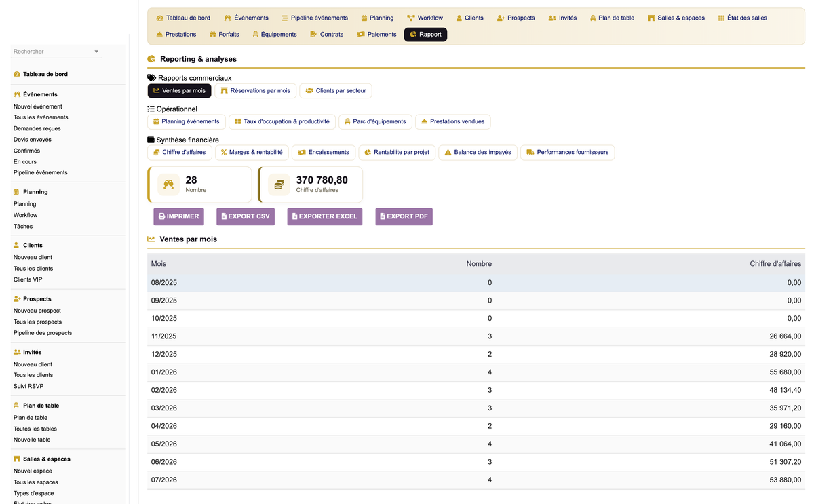Click the Mois column header
814x504 pixels.
click(159, 263)
